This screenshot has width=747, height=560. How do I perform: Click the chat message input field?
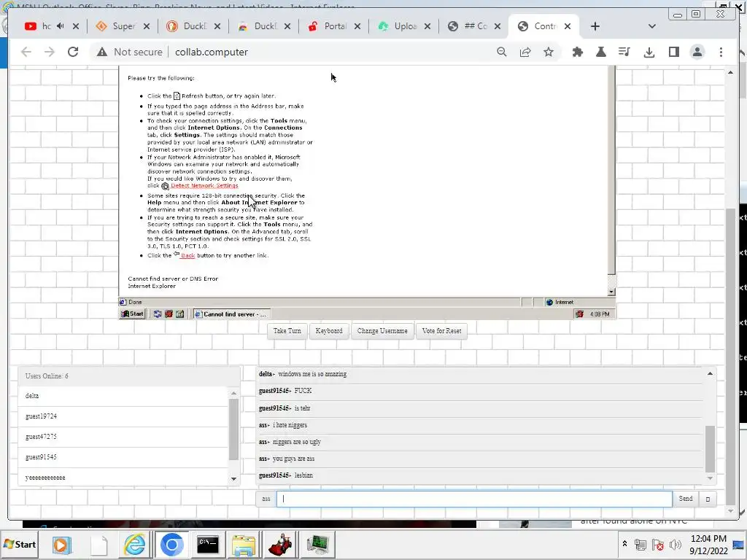[x=474, y=499]
